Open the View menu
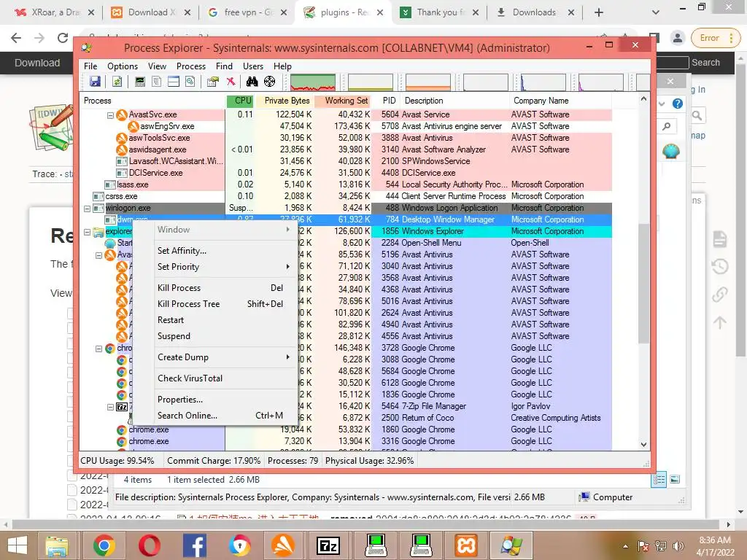Viewport: 747px width, 560px height. click(x=157, y=66)
